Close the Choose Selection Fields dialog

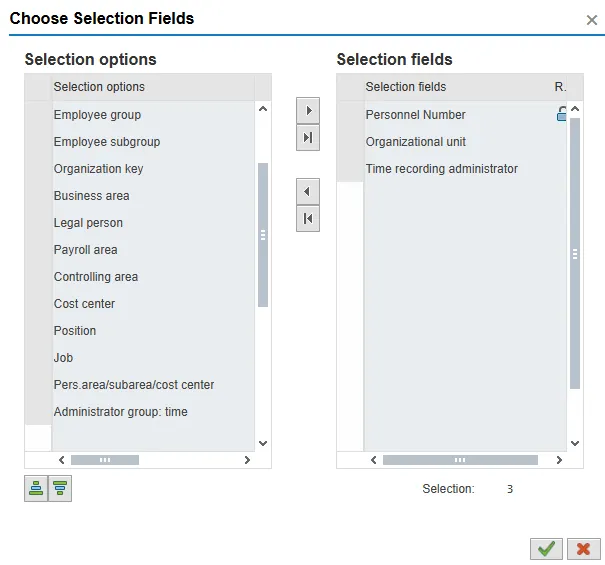pos(592,20)
